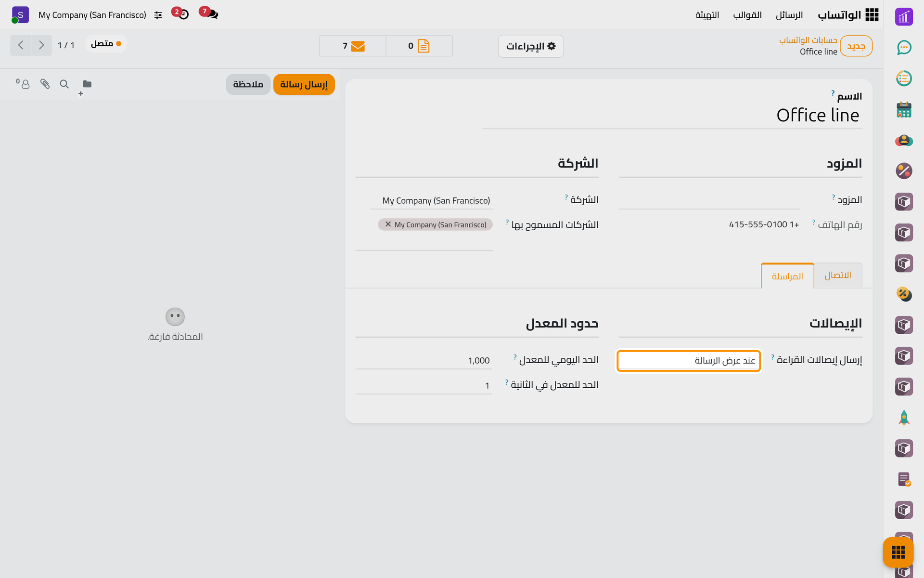This screenshot has height=578, width=924.
Task: Open the Contacts sidebar icon
Action: coord(904,140)
